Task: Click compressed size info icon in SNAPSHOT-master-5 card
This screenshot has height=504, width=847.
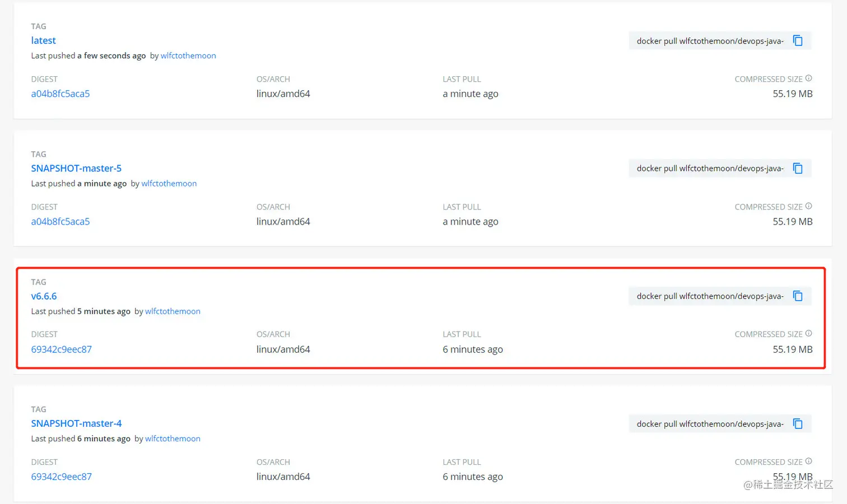Action: pos(808,206)
